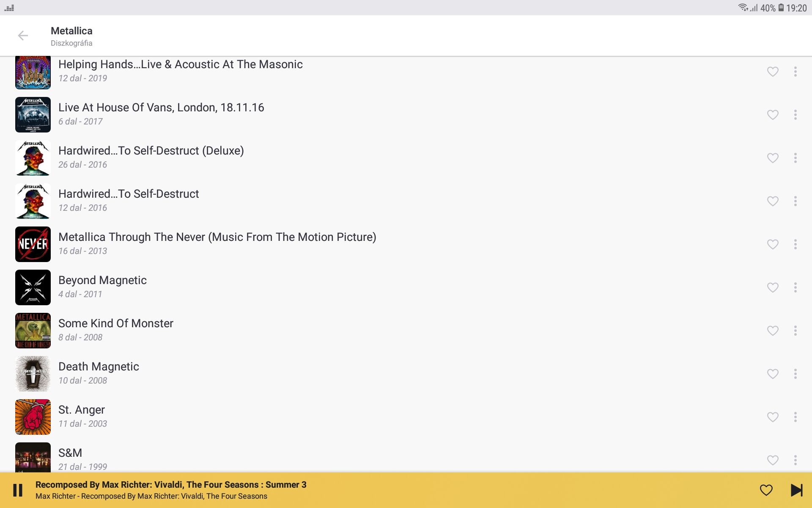Tap the 'Diszkográfia' subtitle

(71, 43)
